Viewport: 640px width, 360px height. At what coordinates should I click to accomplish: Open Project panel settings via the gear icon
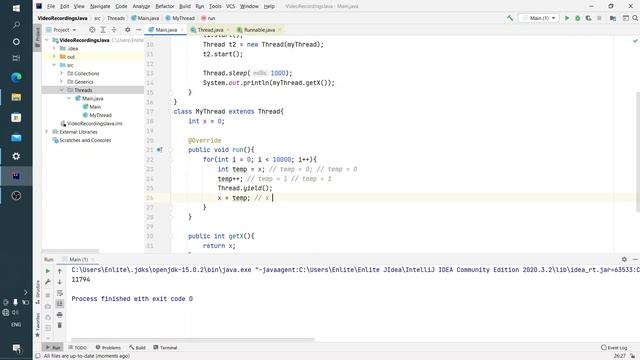(x=127, y=30)
